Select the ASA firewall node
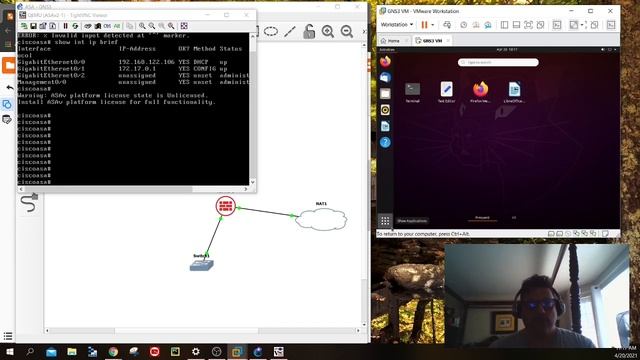Viewport: 640px width, 360px height. [x=226, y=206]
